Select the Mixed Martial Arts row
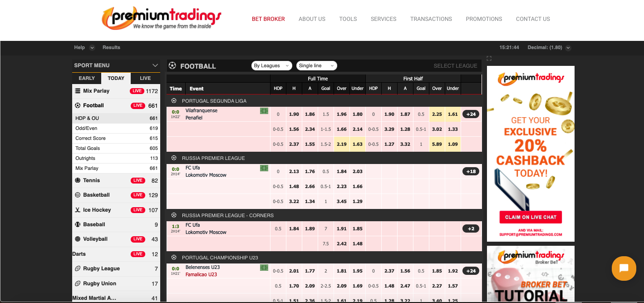Viewport: 644px width, 303px height. coord(116,298)
